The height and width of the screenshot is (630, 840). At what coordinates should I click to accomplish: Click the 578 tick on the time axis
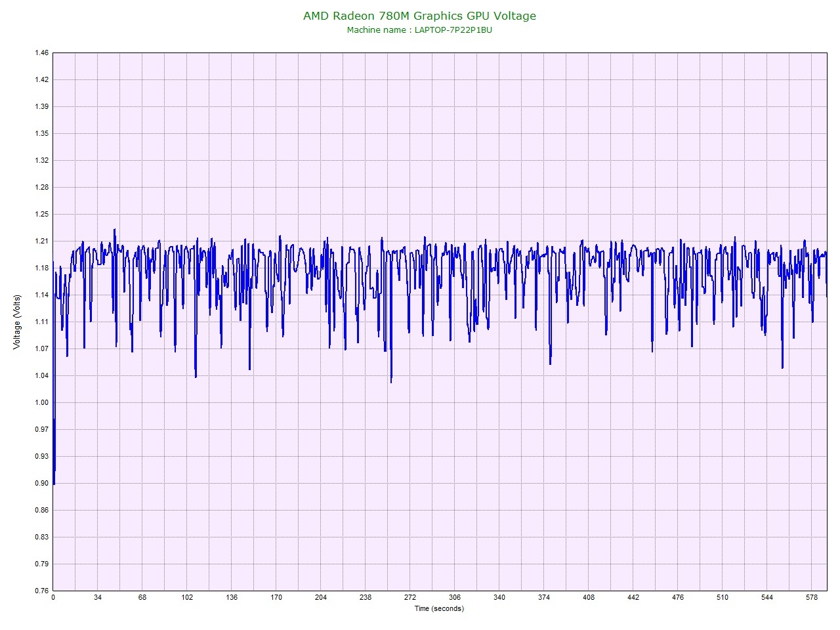coord(812,597)
